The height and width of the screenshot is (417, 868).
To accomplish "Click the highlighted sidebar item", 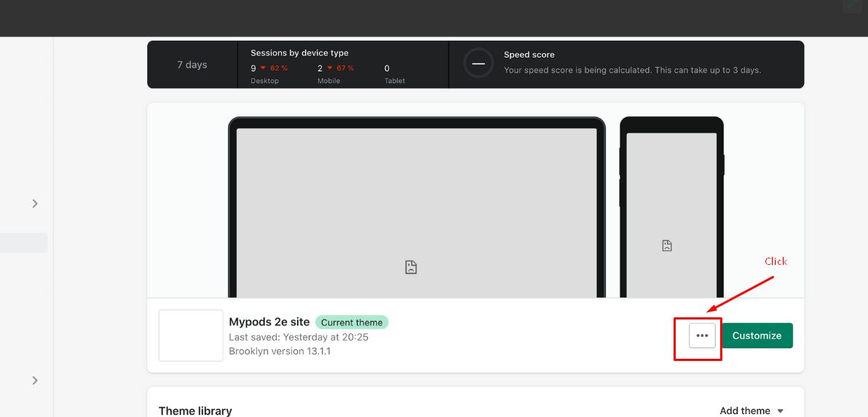I will [x=23, y=243].
